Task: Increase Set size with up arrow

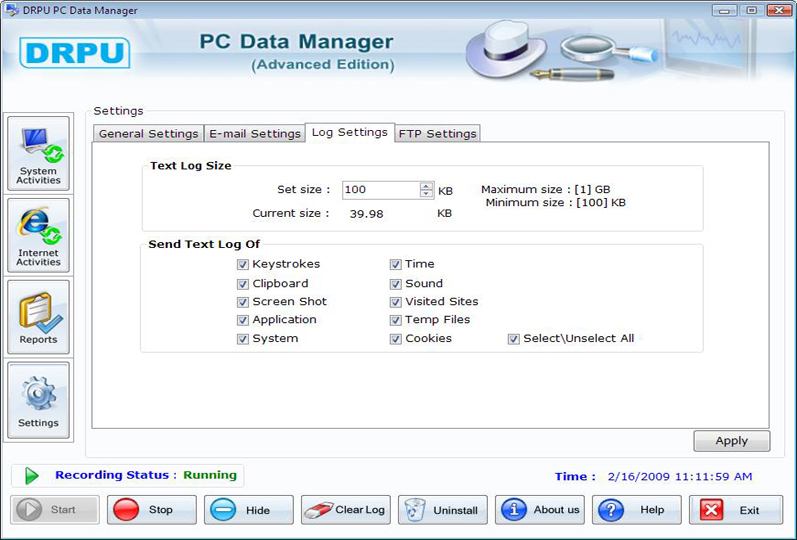Action: click(426, 186)
